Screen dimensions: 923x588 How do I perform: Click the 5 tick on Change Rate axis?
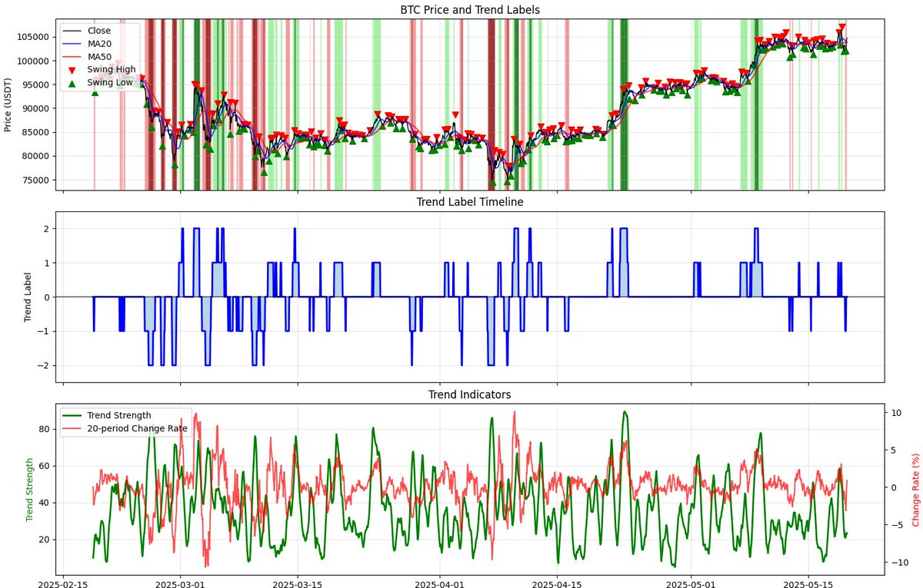click(893, 450)
